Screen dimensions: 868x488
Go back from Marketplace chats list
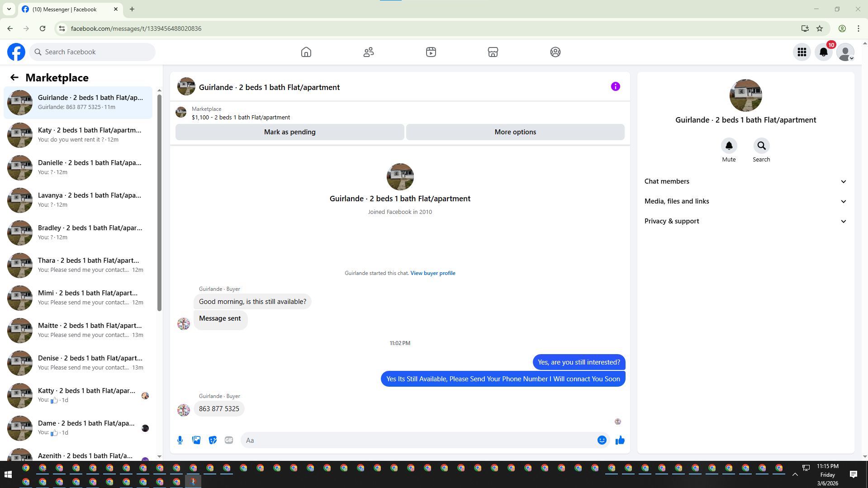14,77
